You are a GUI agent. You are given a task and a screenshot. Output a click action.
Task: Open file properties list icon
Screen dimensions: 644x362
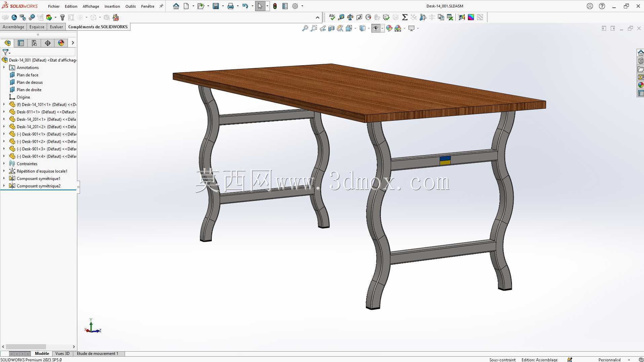(285, 6)
